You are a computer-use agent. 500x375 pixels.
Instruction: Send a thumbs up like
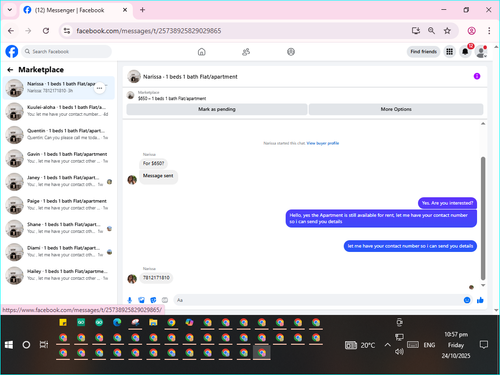(x=480, y=300)
